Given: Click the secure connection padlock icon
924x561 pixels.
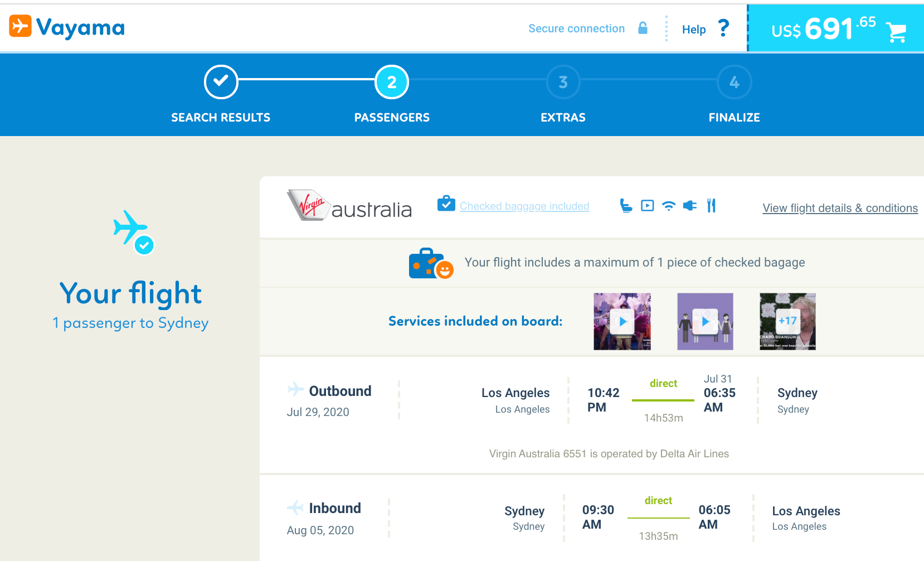Looking at the screenshot, I should pos(643,28).
